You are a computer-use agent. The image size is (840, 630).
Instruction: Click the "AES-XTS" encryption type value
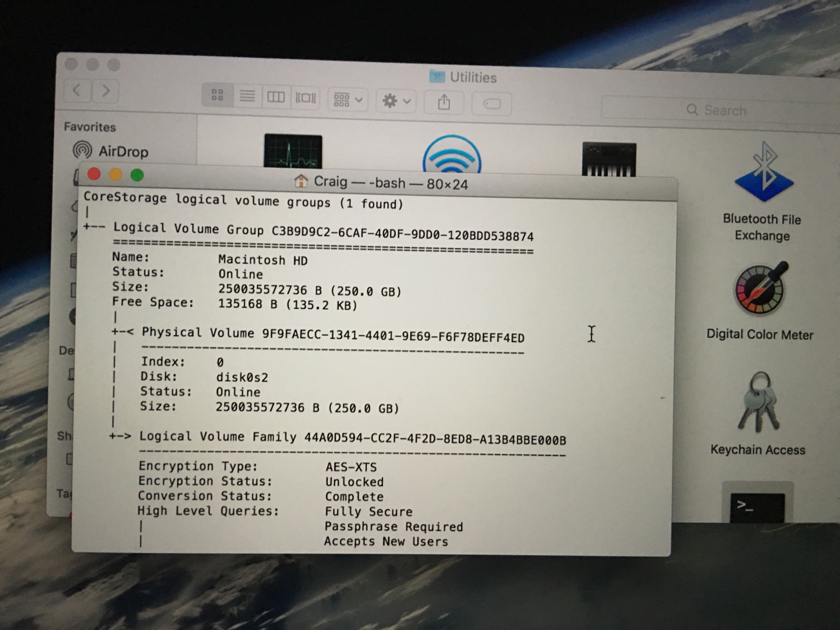pos(351,467)
